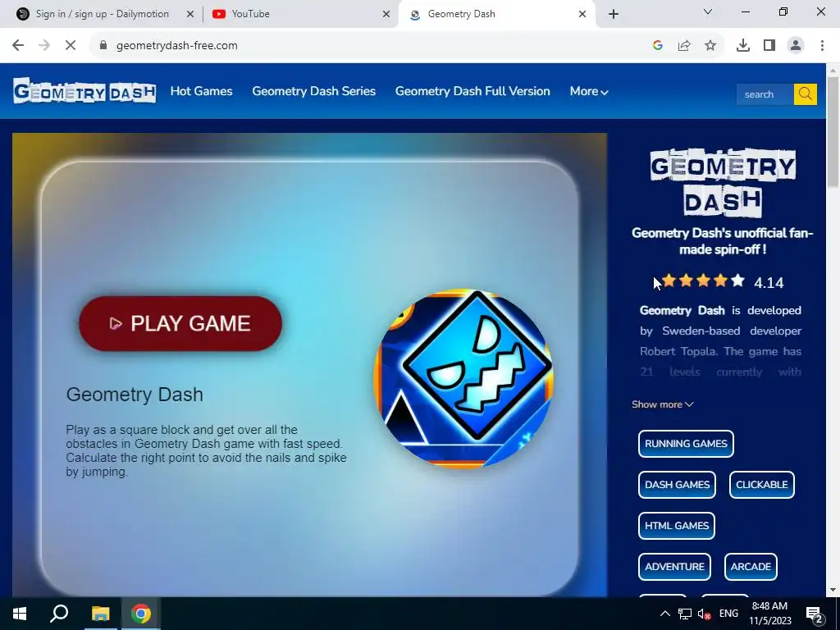840x630 pixels.
Task: Click the forward navigation arrow
Action: (x=44, y=46)
